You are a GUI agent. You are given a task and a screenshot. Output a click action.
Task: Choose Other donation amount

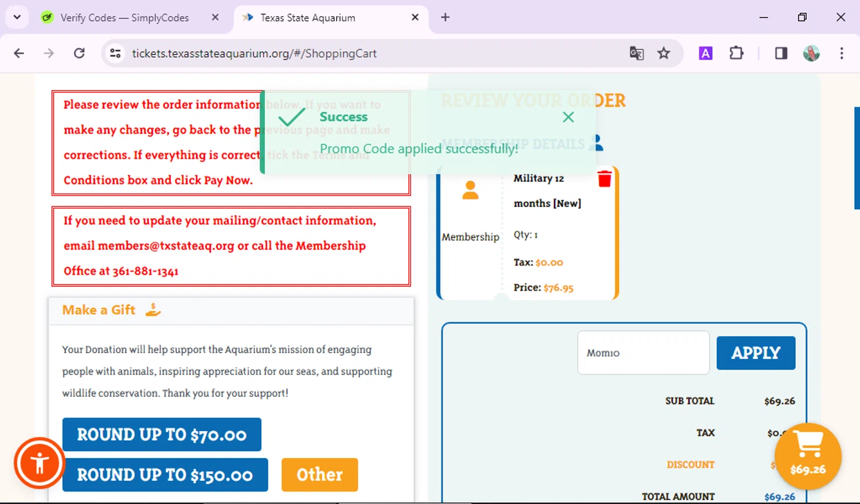click(319, 475)
